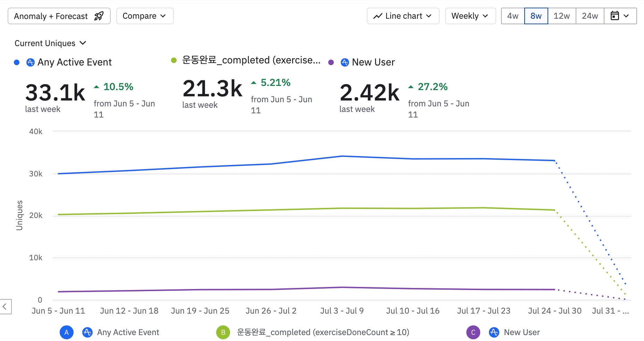This screenshot has width=644, height=341.
Task: Click Amplitude icon next to bottom New User
Action: coord(494,332)
